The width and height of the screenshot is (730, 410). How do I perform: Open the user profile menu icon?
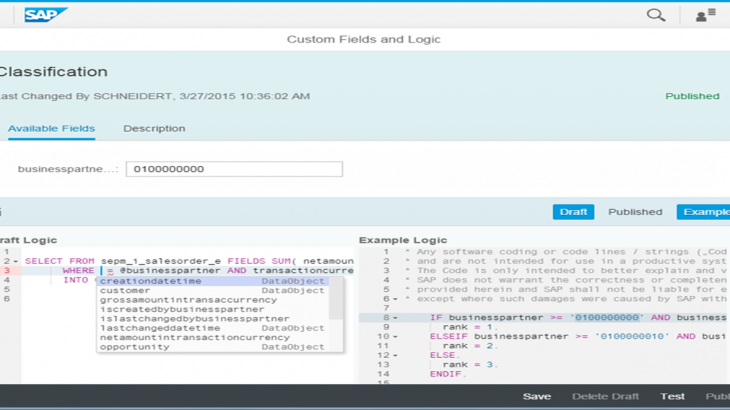tap(706, 15)
